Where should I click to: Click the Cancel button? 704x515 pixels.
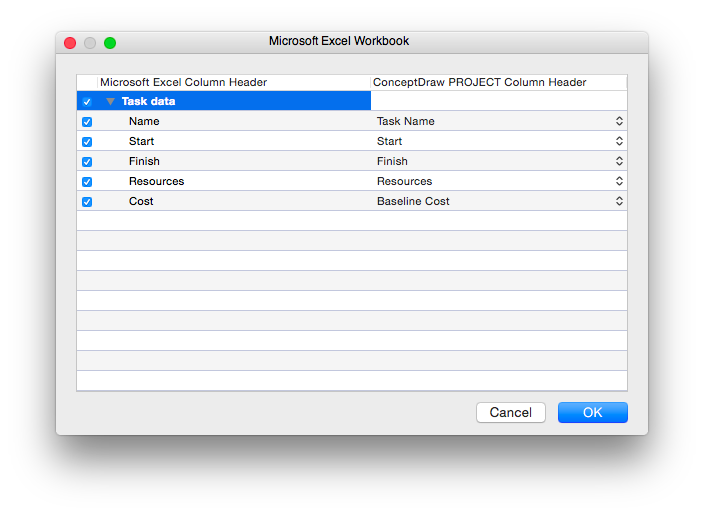tap(511, 413)
